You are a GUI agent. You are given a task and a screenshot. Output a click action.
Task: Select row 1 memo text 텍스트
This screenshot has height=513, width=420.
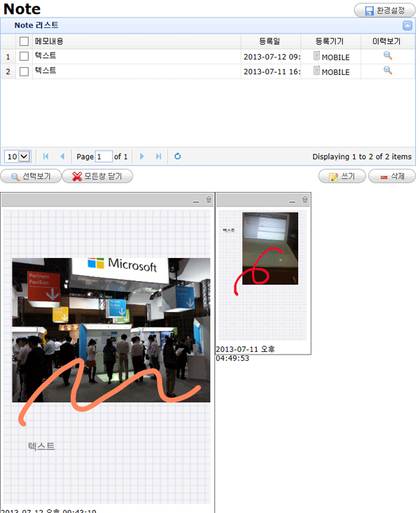tap(45, 55)
